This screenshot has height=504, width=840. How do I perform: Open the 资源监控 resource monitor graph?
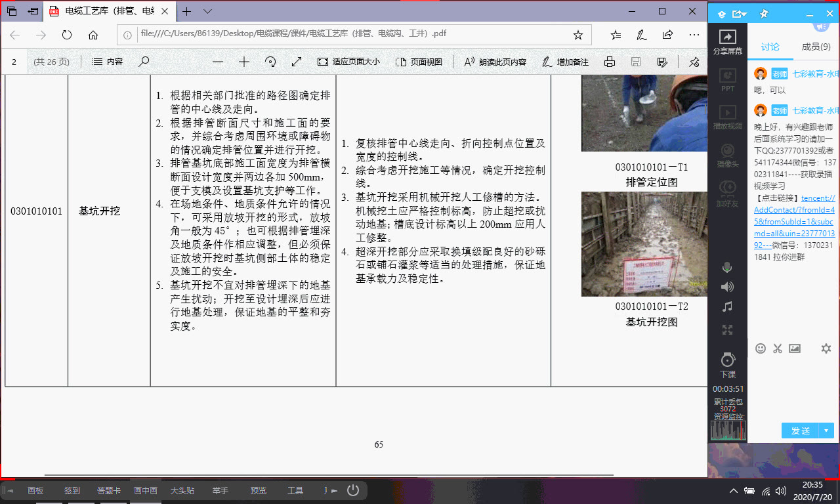pos(728,430)
